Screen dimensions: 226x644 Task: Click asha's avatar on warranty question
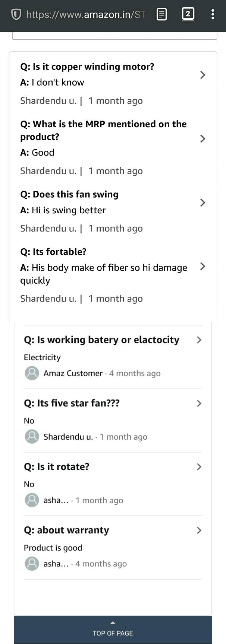pyautogui.click(x=32, y=563)
